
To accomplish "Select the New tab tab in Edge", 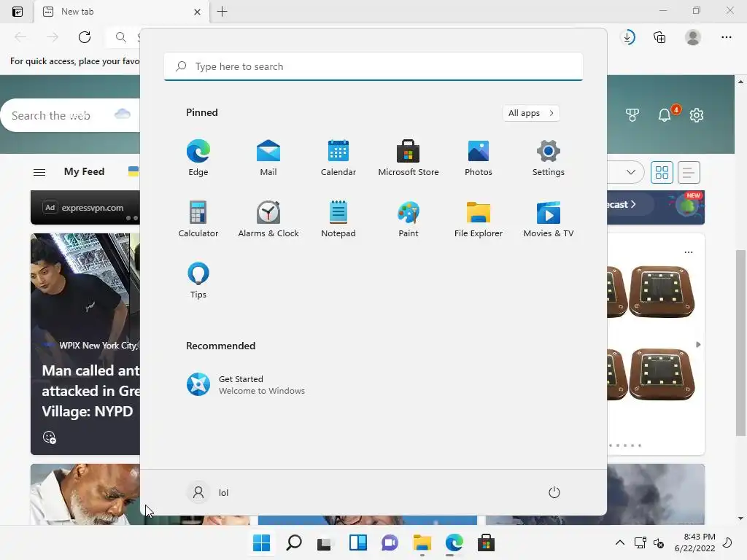I will (x=122, y=12).
